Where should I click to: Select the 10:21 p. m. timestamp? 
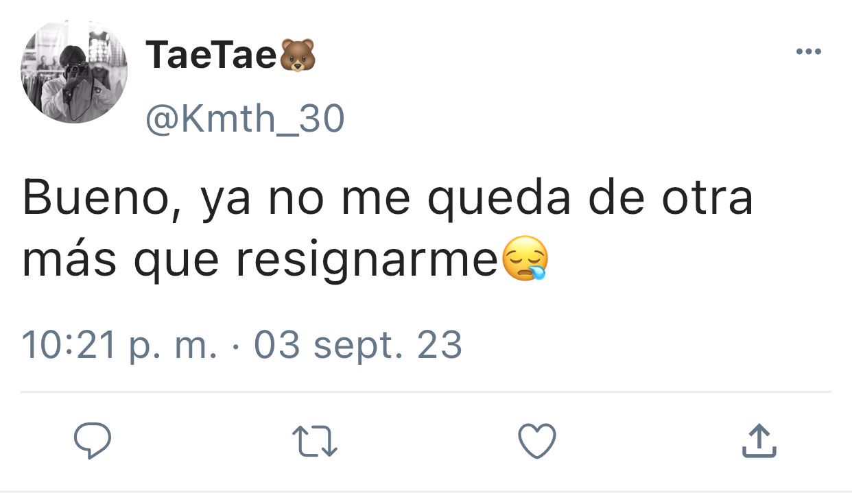coord(119,345)
